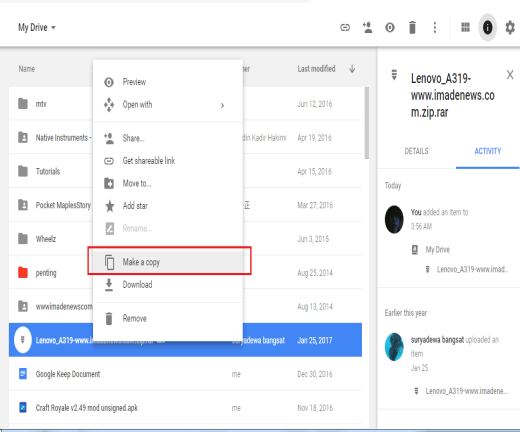Click your avatar in Today activity

[x=394, y=219]
